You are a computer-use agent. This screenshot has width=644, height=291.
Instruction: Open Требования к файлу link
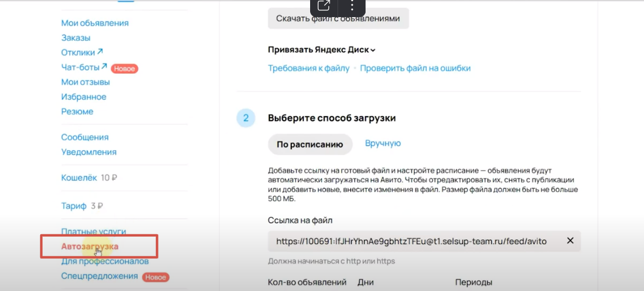[x=308, y=68]
